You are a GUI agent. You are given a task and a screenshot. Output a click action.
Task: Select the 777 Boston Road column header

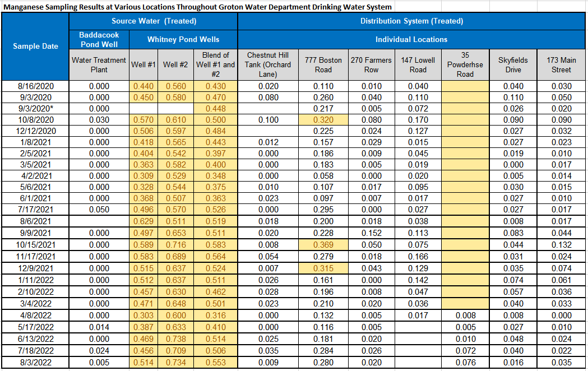click(323, 64)
